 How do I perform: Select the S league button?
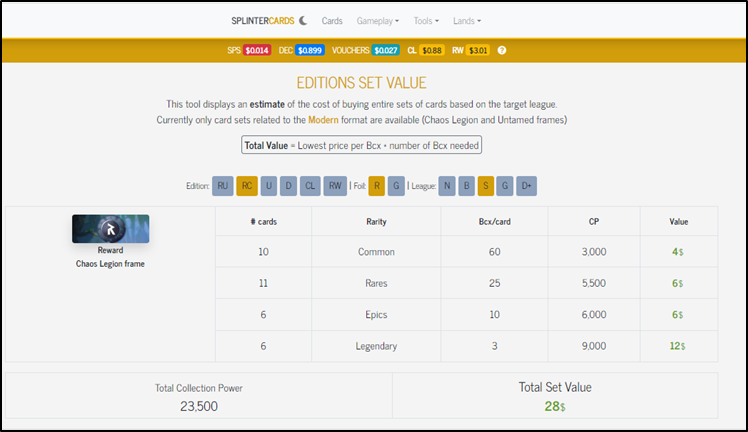point(486,185)
